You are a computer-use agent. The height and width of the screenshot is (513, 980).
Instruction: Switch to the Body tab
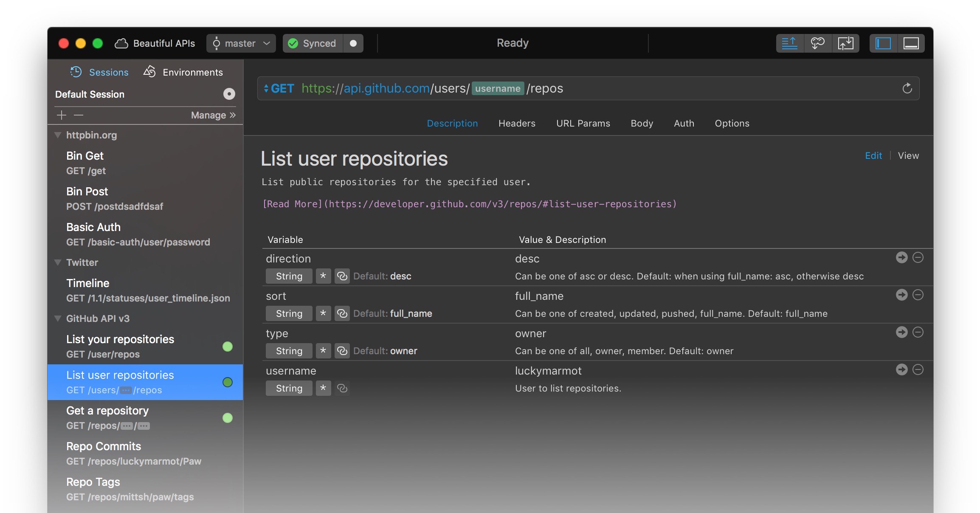click(642, 123)
